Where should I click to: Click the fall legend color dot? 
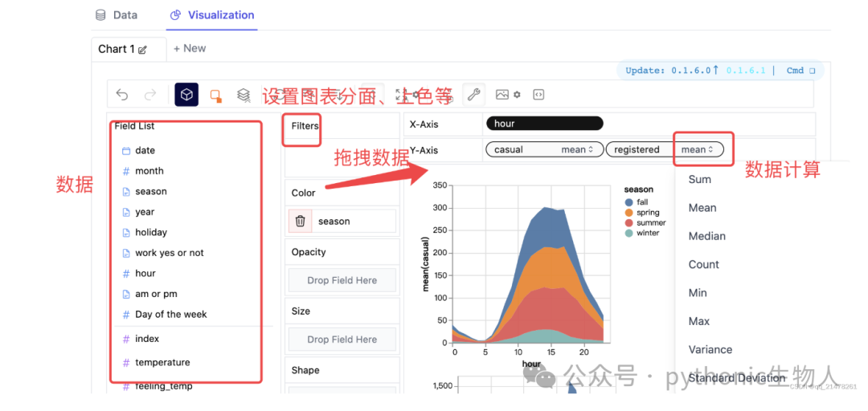[x=628, y=202]
